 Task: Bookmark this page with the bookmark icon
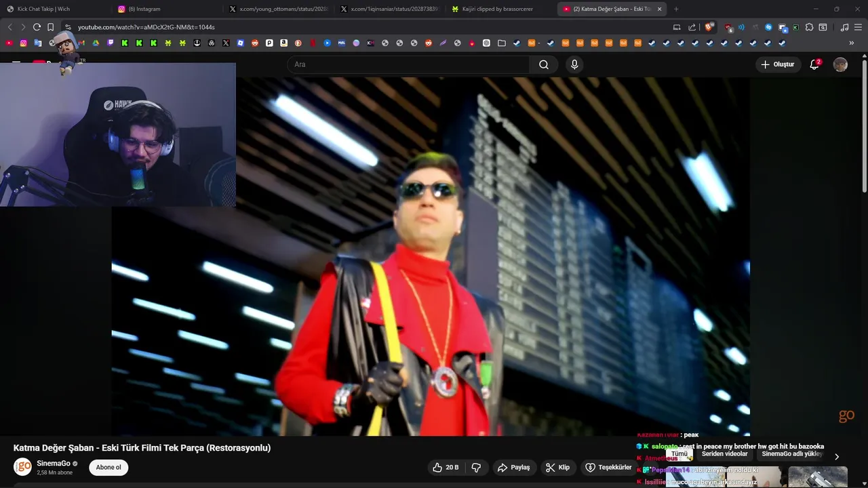51,27
